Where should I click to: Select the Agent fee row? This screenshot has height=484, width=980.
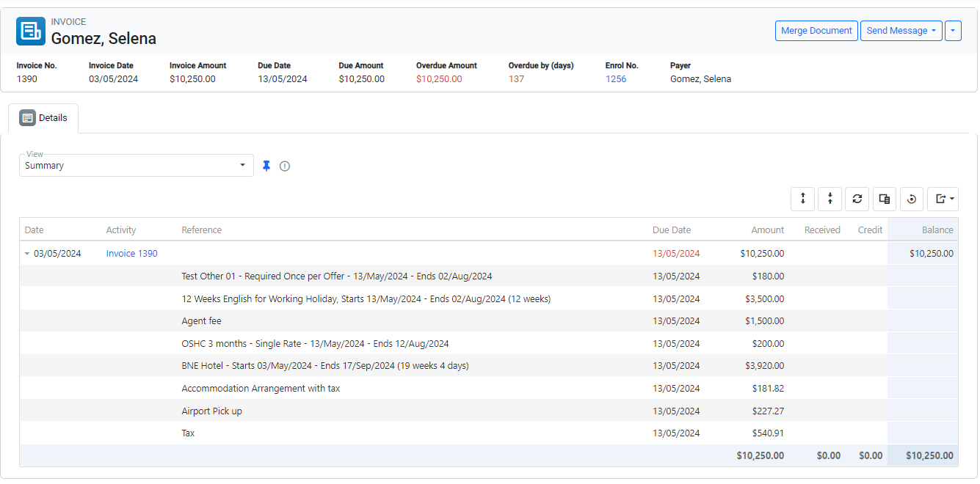coord(201,321)
